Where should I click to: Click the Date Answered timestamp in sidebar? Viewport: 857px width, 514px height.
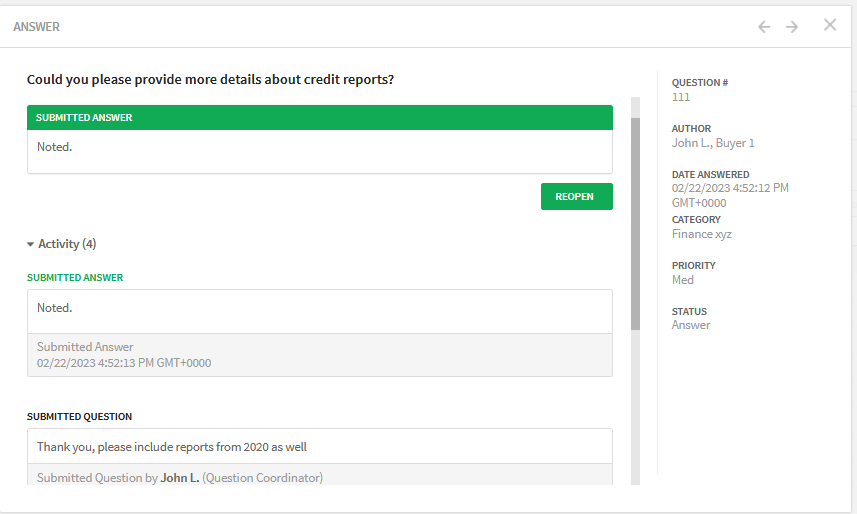pyautogui.click(x=730, y=195)
